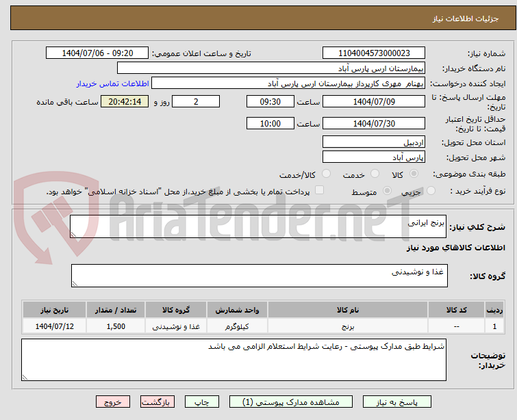Click the 1404/07/12 need date cell
Viewport: 517px width, 420px height.
coord(54,326)
